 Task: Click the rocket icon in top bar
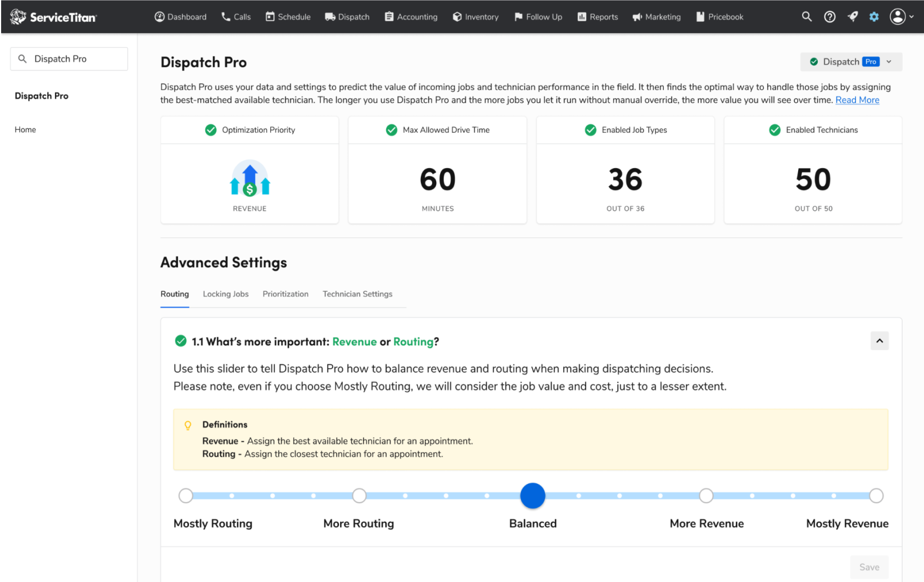pos(853,17)
